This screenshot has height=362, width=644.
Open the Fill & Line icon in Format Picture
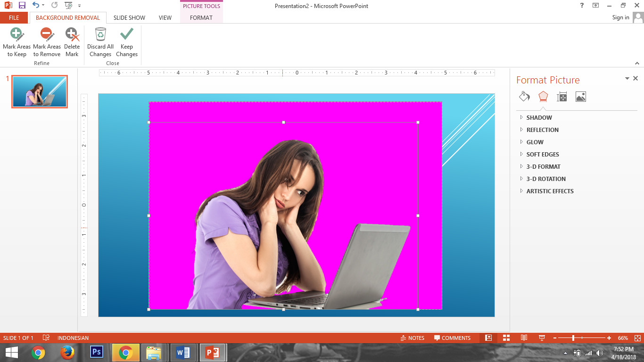click(524, 97)
